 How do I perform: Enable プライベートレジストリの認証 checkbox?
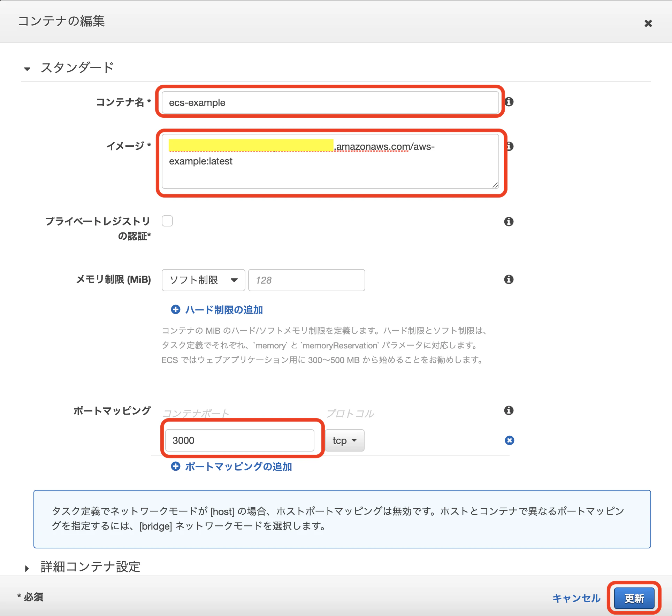(167, 221)
